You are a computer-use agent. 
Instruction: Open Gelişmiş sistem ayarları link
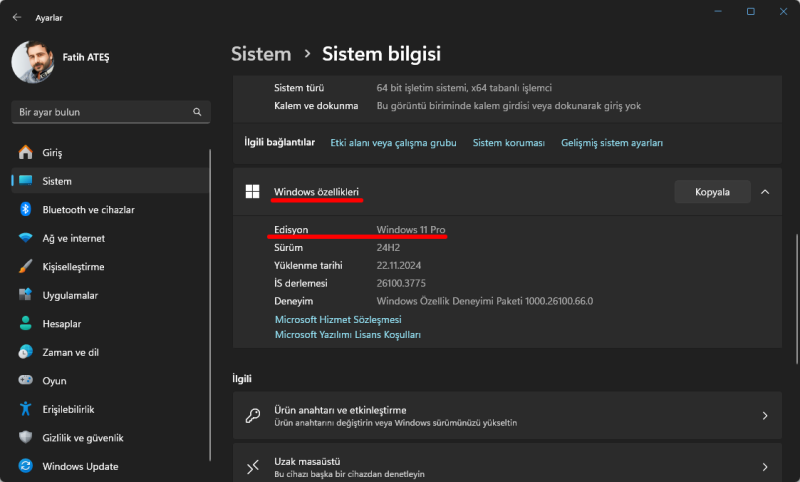coord(612,143)
